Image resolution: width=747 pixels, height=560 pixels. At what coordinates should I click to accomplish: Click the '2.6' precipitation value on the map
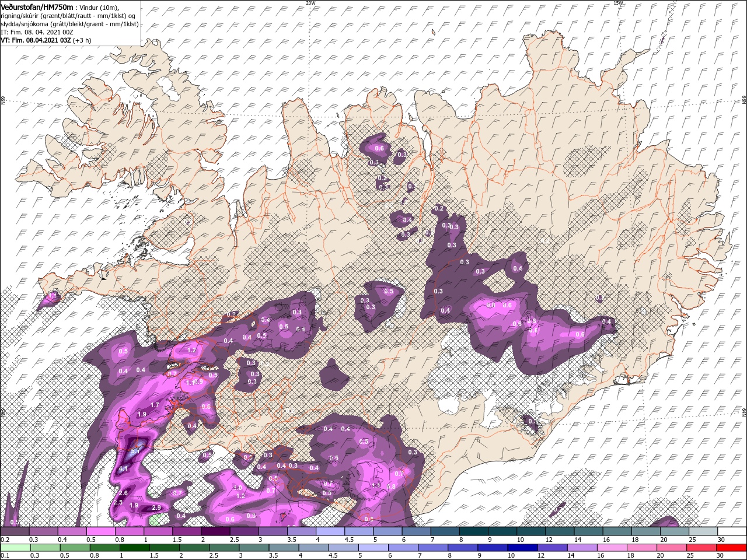[x=123, y=494]
